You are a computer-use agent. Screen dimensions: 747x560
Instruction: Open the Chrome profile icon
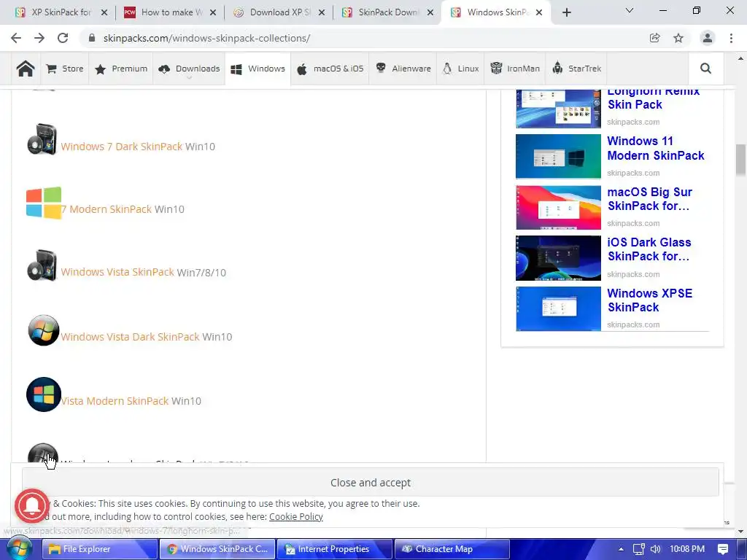(708, 38)
